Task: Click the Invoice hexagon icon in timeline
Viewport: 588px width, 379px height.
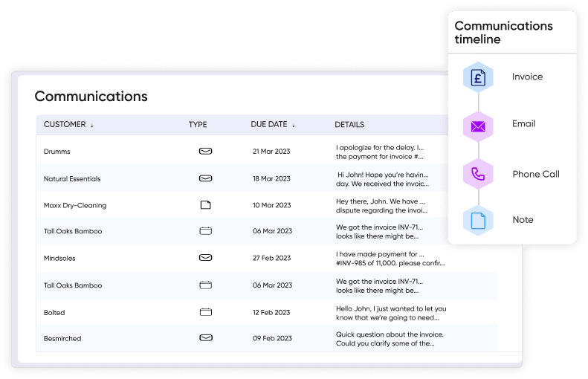Action: [x=478, y=77]
